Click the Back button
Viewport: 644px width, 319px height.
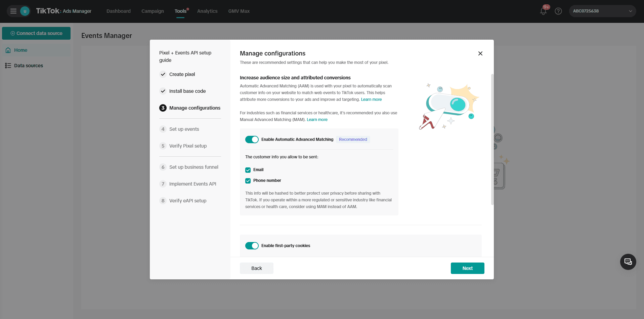click(x=257, y=268)
